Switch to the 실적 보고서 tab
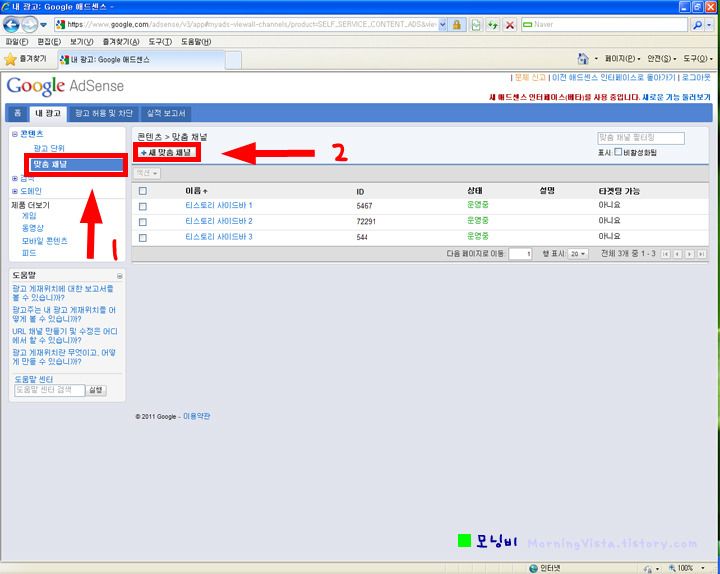This screenshot has height=574, width=720. point(166,113)
